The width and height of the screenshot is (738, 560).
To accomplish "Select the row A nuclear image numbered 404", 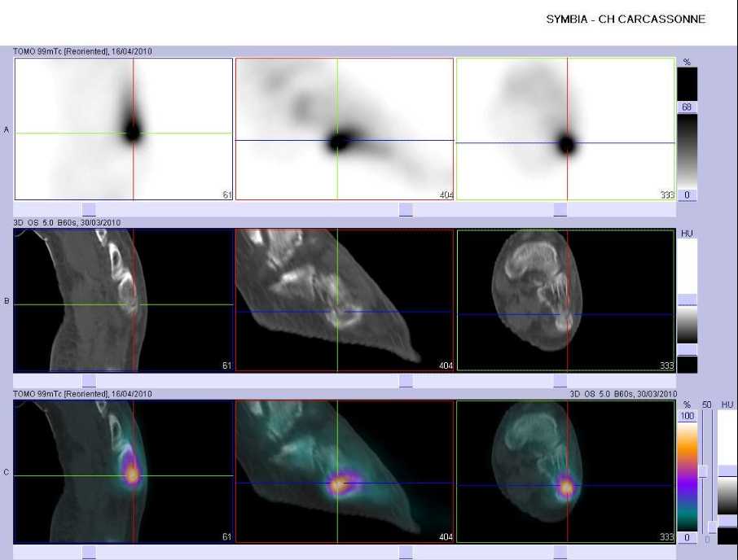I will pos(344,129).
